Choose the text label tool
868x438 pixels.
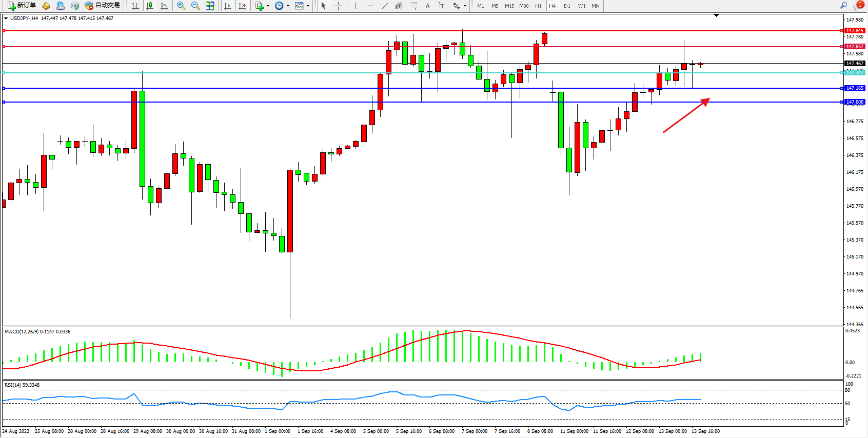click(x=442, y=6)
